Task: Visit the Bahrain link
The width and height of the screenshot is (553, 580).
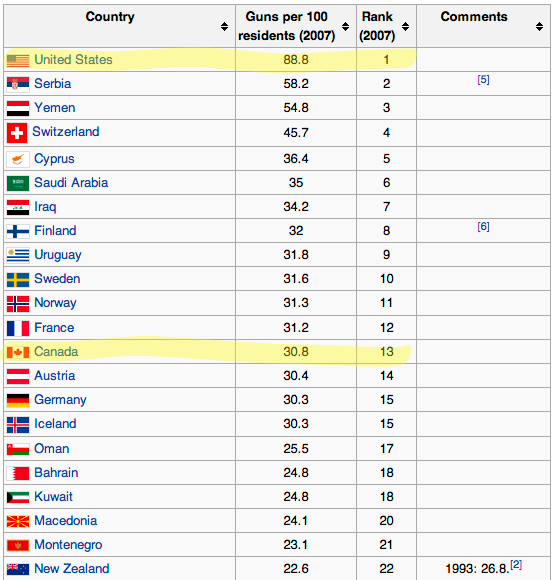Action: click(56, 473)
